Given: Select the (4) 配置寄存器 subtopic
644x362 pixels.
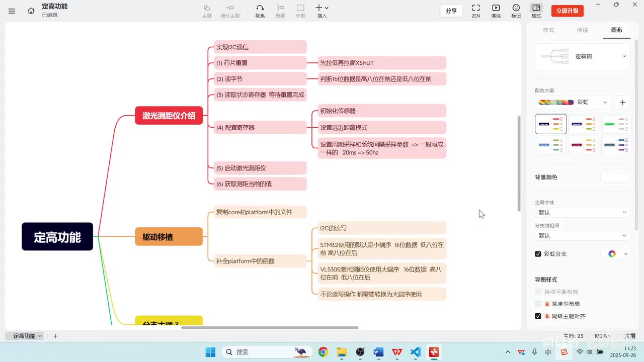Looking at the screenshot, I should [x=260, y=128].
